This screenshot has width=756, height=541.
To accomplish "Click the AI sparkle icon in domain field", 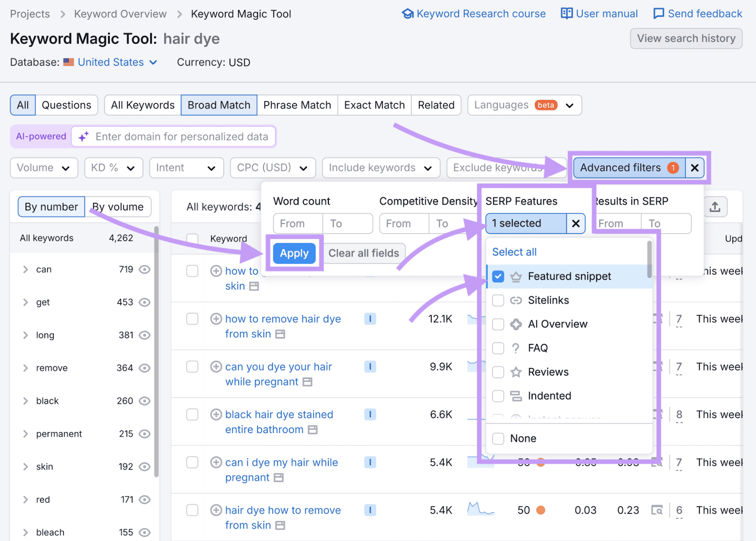I will [x=84, y=137].
